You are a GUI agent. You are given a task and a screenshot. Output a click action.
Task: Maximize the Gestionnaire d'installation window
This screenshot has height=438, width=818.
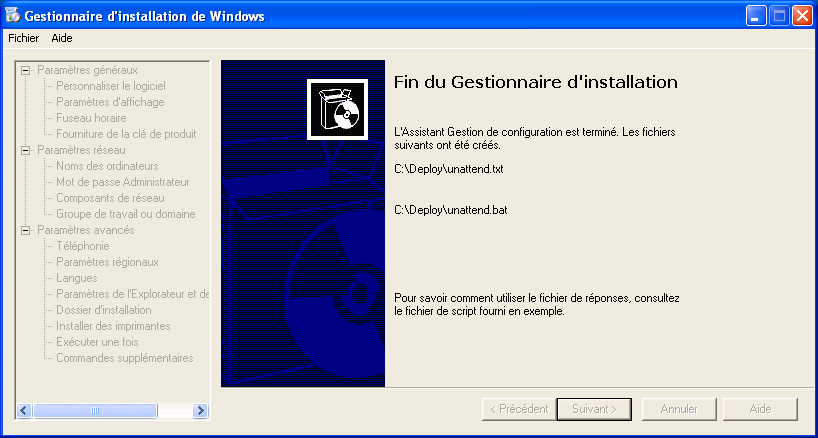tap(778, 16)
